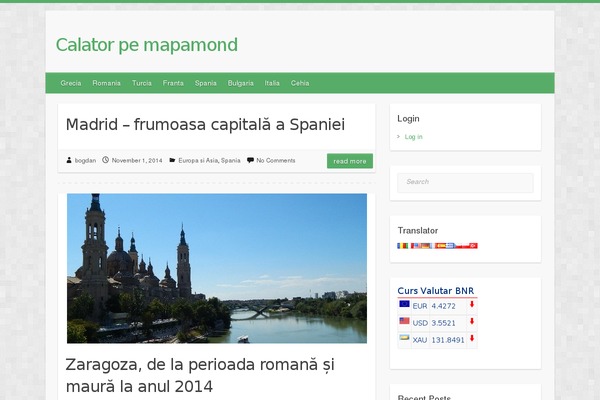Click the gold bar icon in XAU row
The height and width of the screenshot is (400, 600).
(x=404, y=338)
